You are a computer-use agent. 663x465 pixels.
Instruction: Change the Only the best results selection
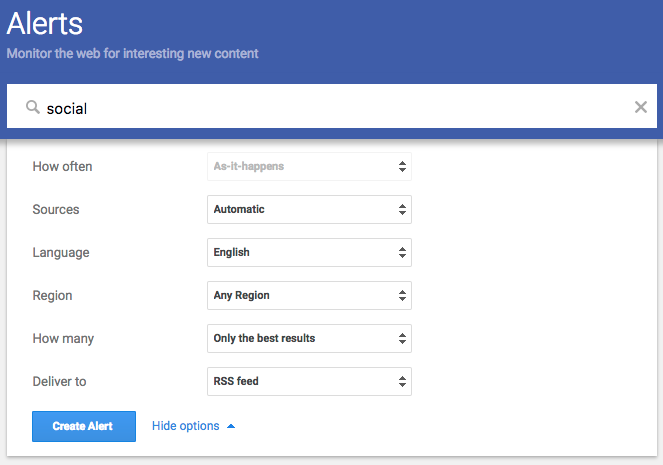(309, 339)
